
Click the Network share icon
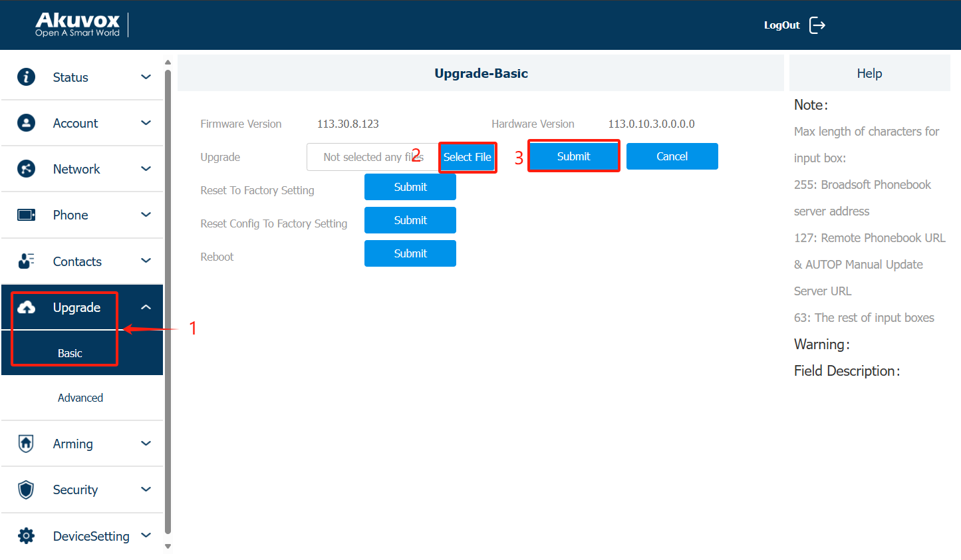pos(26,168)
